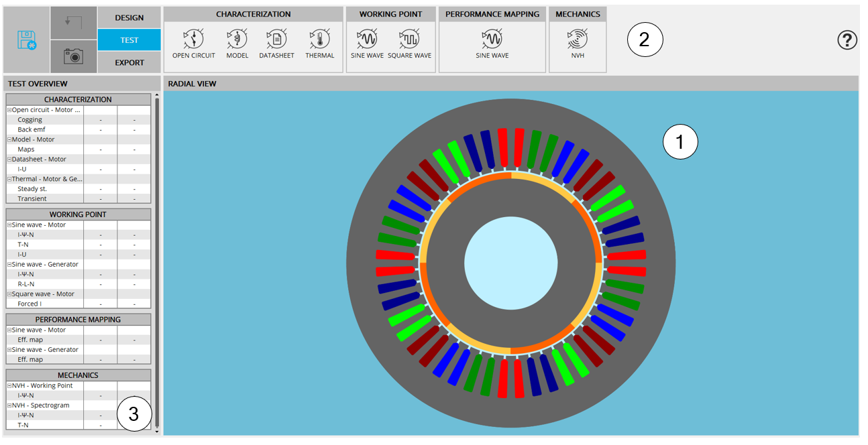Collapse the NVH - Spectrogram tree node

click(9, 405)
